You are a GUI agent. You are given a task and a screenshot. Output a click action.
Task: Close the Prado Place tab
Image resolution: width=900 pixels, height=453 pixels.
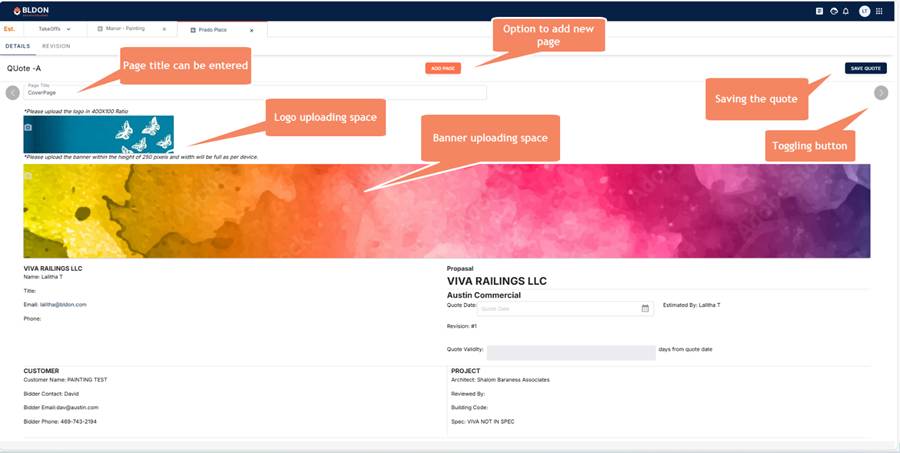(251, 30)
